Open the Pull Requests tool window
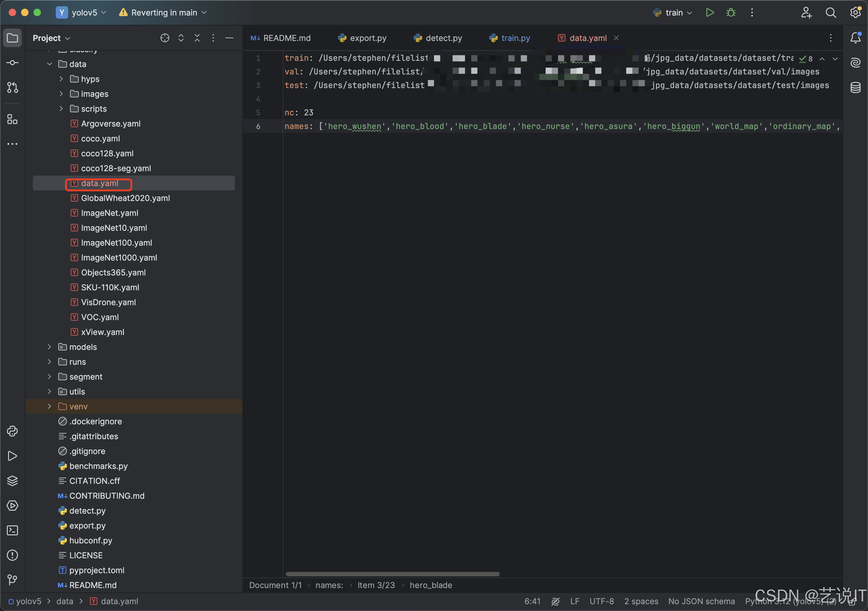The image size is (868, 611). (x=12, y=88)
